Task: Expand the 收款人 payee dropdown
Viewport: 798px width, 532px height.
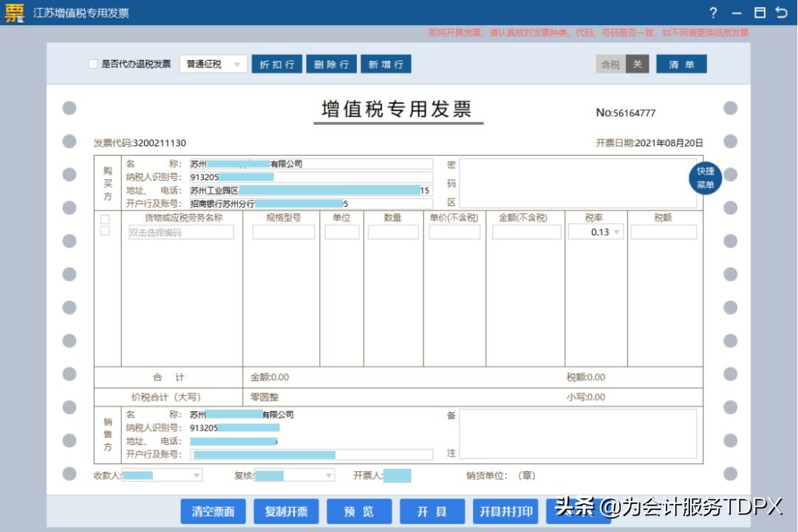Action: pos(194,475)
